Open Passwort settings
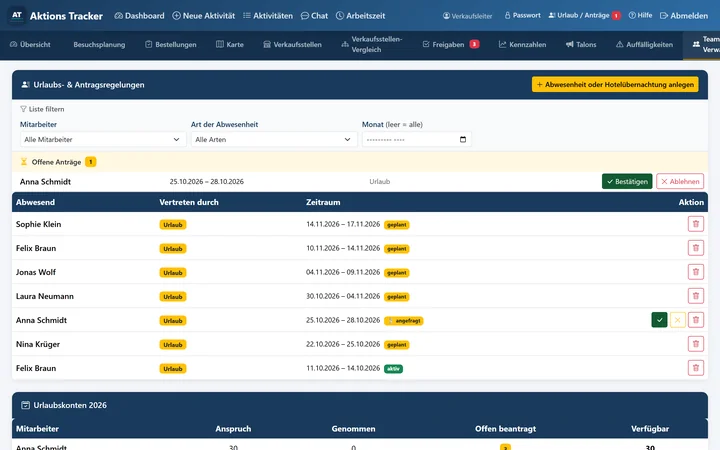720x450 pixels. pos(523,15)
